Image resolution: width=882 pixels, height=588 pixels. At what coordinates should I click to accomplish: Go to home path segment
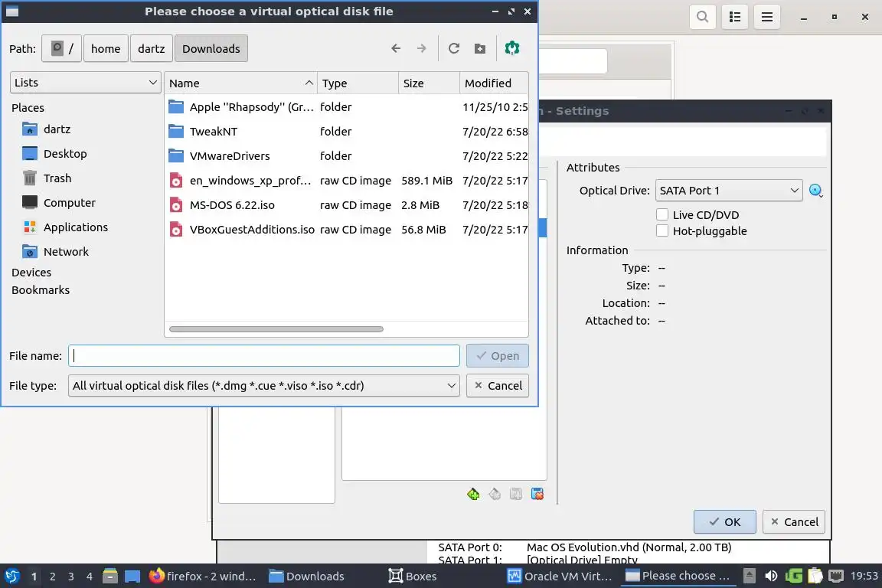tap(106, 49)
